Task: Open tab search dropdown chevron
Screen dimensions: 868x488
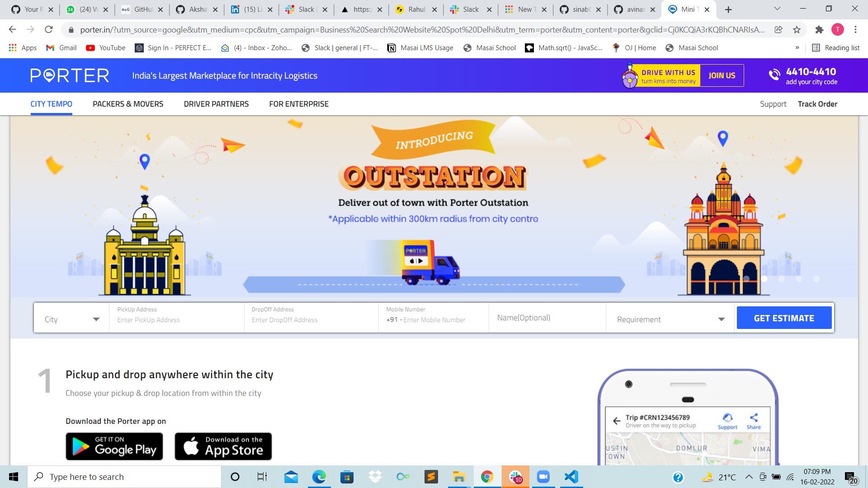Action: 777,9
